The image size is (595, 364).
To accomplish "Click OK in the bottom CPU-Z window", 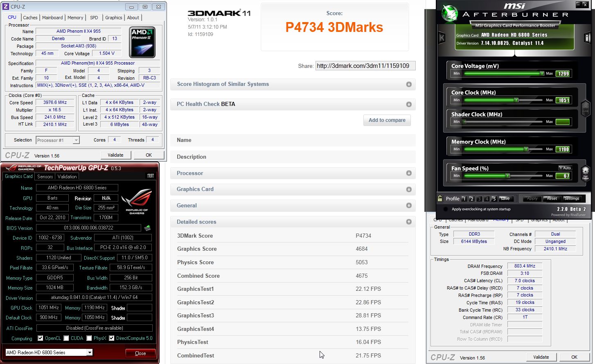I will 575,357.
